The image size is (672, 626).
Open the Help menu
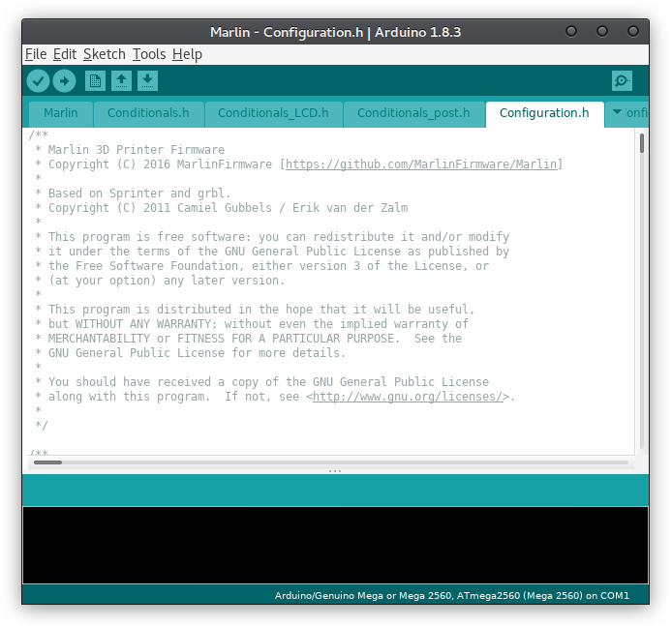[x=187, y=54]
